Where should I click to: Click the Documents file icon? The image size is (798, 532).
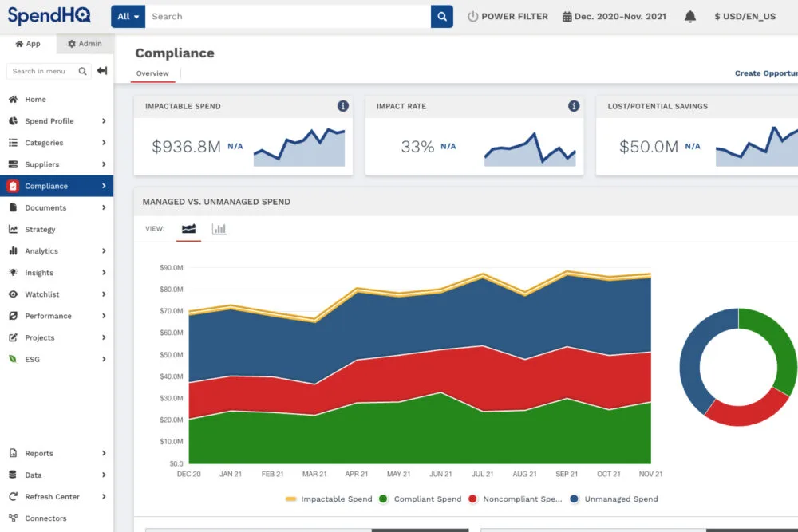(14, 207)
